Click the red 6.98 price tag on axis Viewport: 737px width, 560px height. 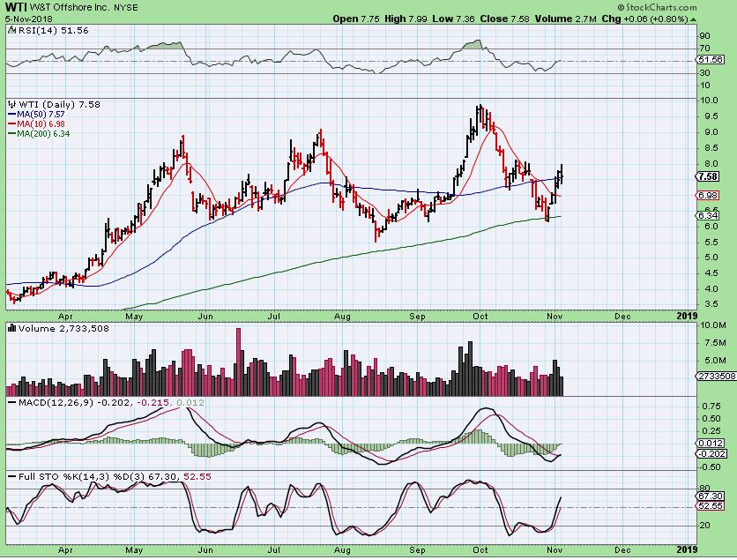coord(708,196)
